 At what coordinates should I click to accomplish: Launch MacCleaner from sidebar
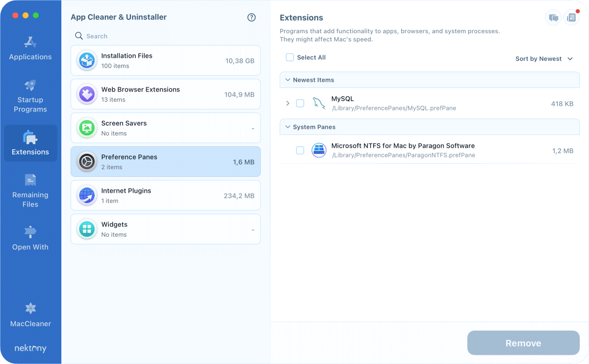click(x=31, y=315)
